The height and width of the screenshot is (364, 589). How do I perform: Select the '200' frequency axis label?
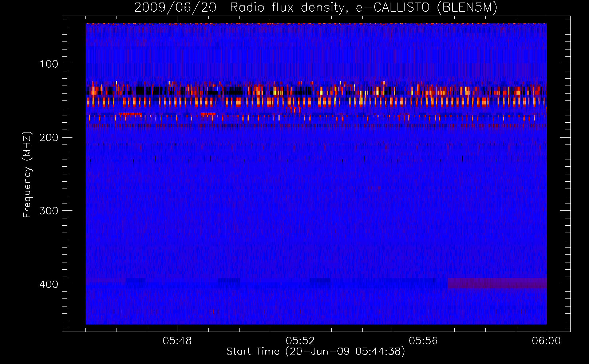pyautogui.click(x=49, y=138)
